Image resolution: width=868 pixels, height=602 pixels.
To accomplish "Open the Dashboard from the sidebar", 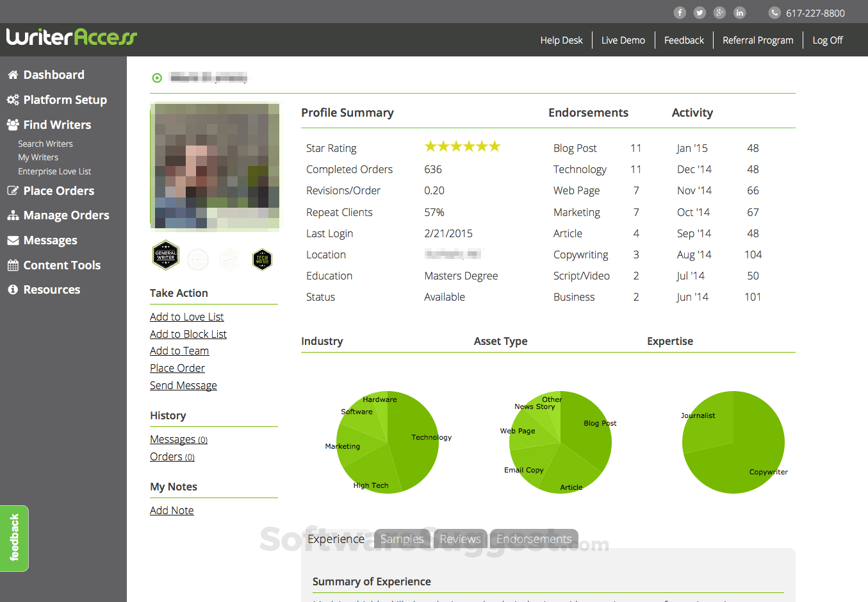I will pos(54,74).
